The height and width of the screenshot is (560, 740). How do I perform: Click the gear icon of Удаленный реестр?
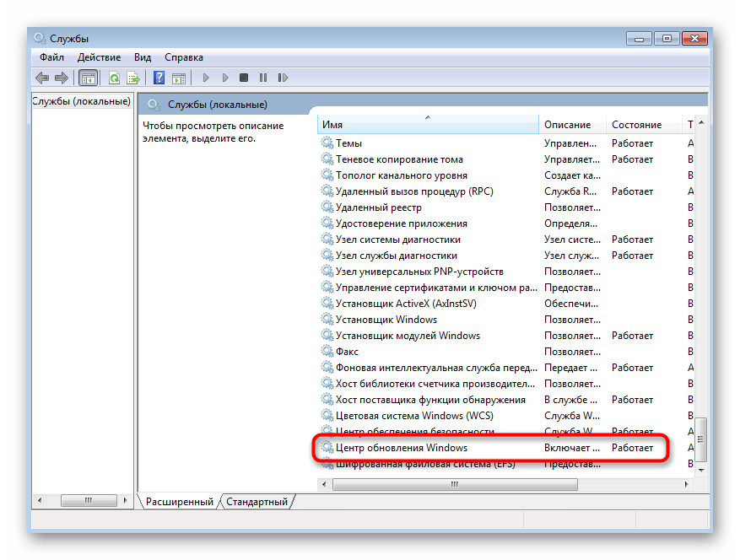[x=327, y=207]
